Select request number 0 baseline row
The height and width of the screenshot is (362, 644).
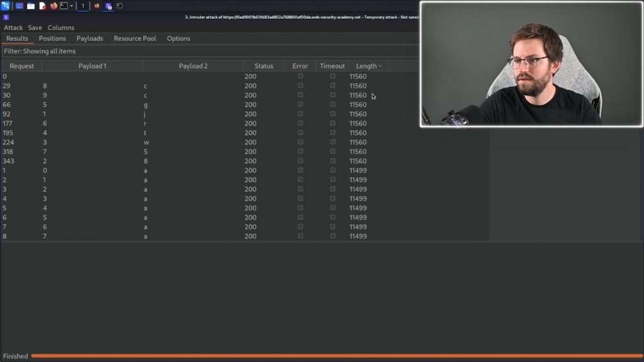4,76
